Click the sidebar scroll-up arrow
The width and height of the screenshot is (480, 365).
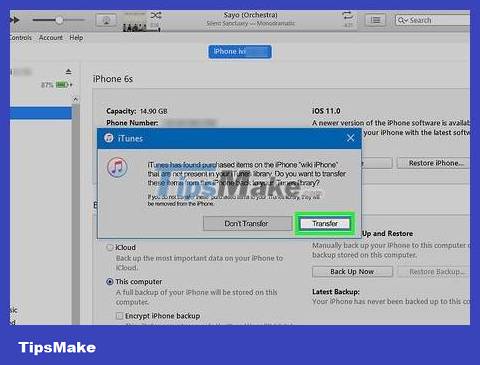76,99
